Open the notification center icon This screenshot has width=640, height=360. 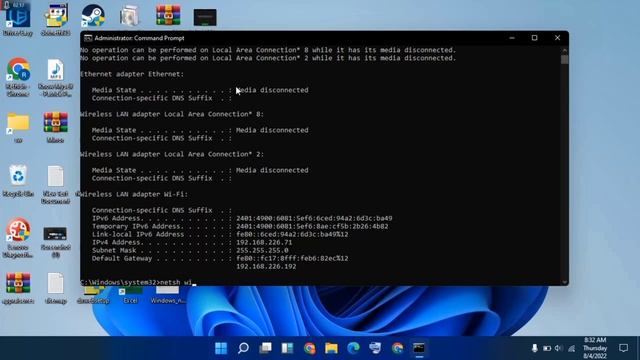[x=623, y=348]
